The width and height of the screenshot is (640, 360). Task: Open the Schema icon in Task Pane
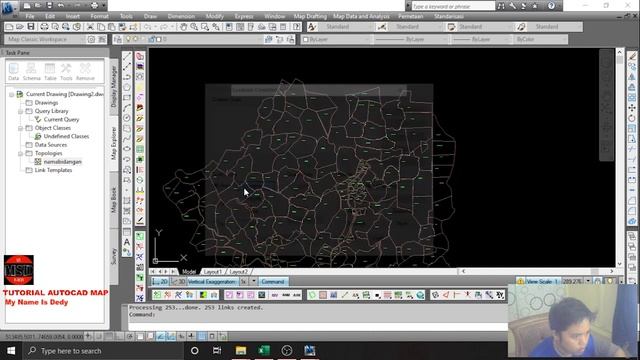pyautogui.click(x=31, y=72)
